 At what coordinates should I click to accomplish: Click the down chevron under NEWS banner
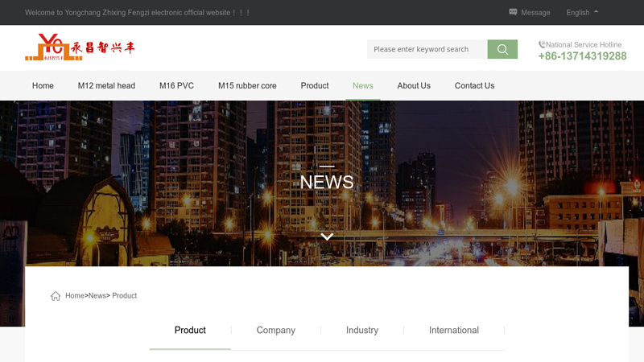(327, 237)
